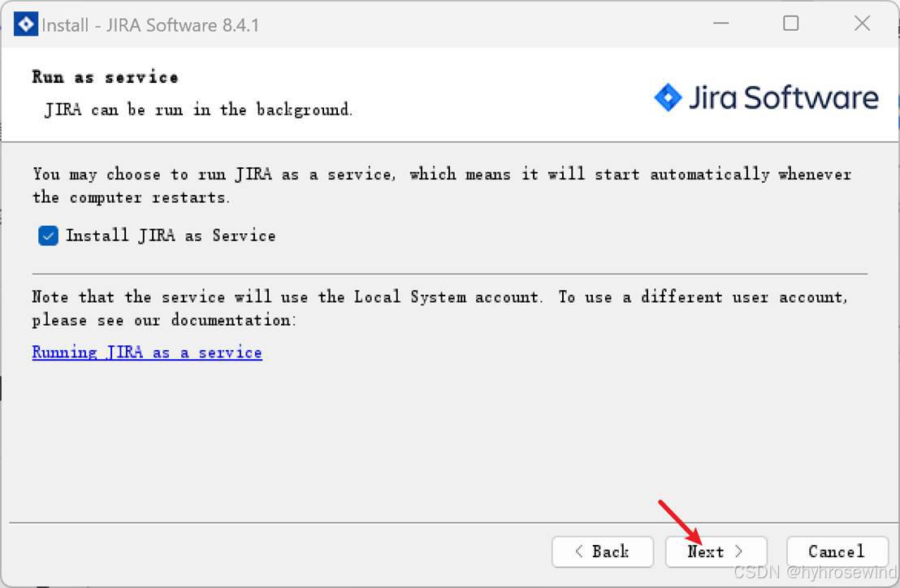
Task: Click the 'Run as service' heading
Action: point(105,77)
